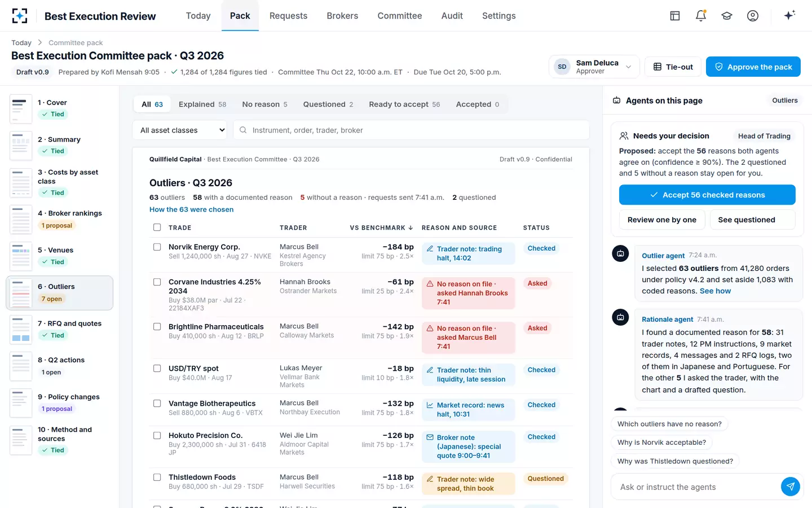Open See how link in Outlier agent message
This screenshot has height=508, width=812.
coord(715,291)
